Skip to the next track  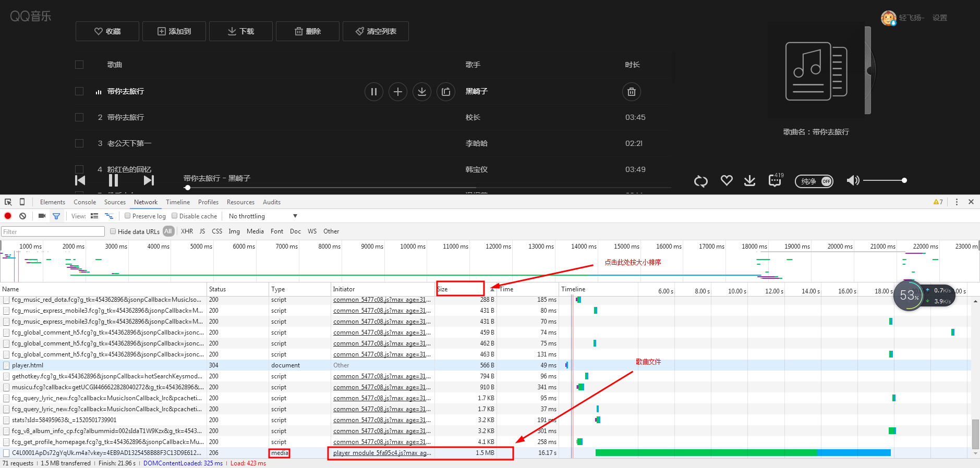[x=149, y=180]
